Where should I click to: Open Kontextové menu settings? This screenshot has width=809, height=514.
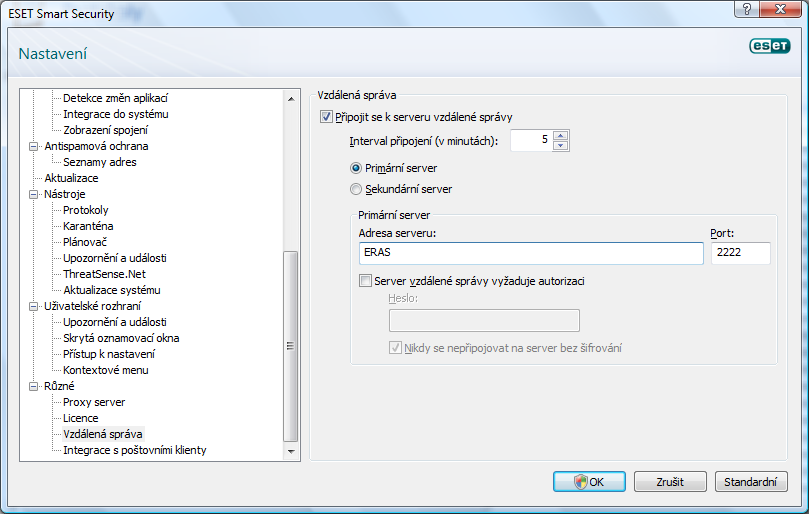[x=105, y=370]
